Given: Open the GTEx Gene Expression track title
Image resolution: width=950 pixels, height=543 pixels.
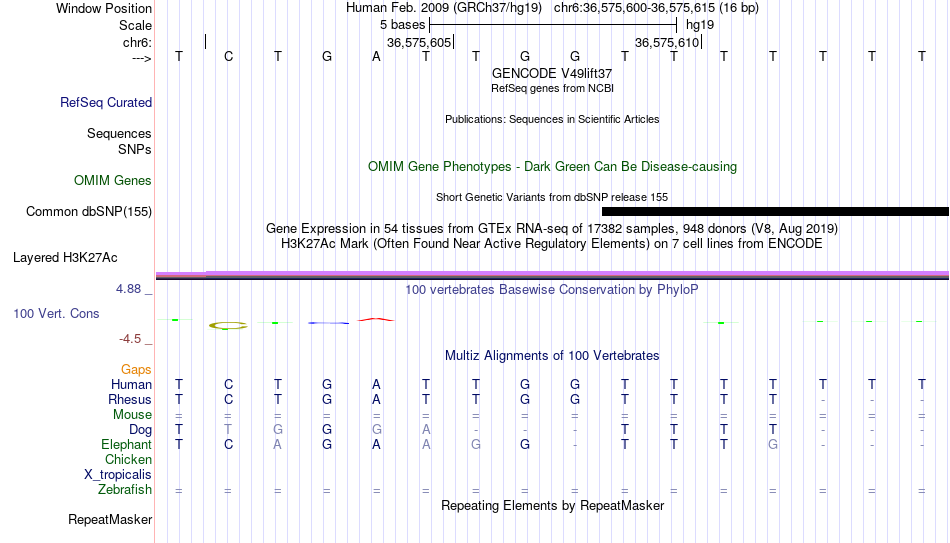Looking at the screenshot, I should [552, 229].
